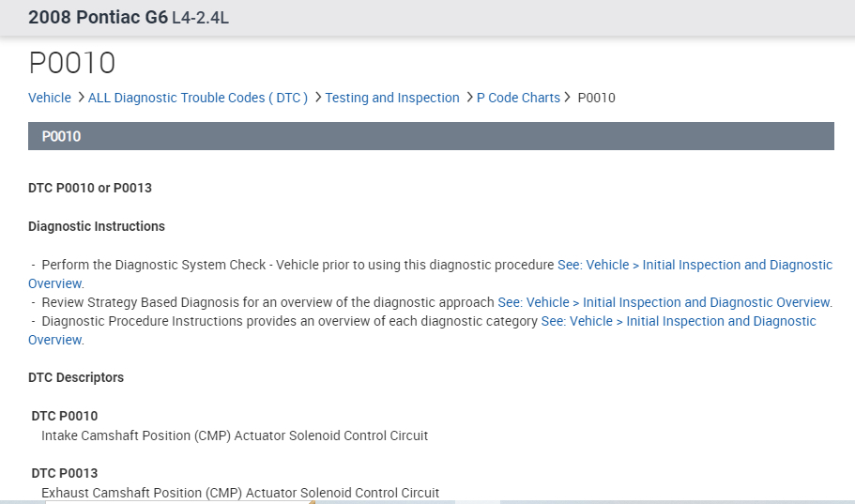Click the chevron before final P0010 breadcrumb
This screenshot has height=504, width=855.
pyautogui.click(x=568, y=98)
